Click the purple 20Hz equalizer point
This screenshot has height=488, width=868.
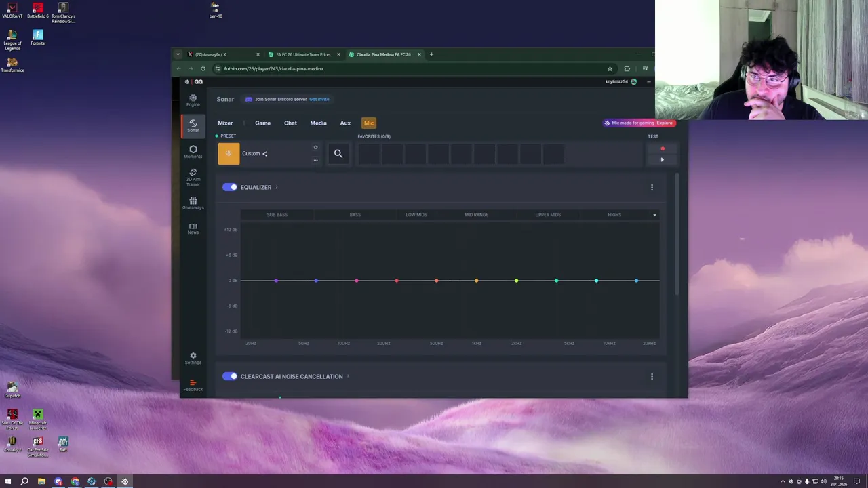pos(276,281)
